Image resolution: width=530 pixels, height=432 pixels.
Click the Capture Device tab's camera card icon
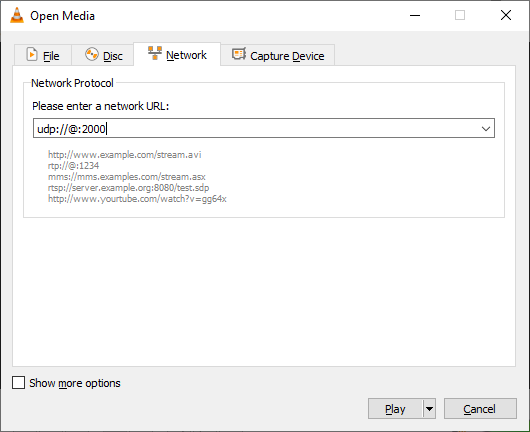point(239,54)
